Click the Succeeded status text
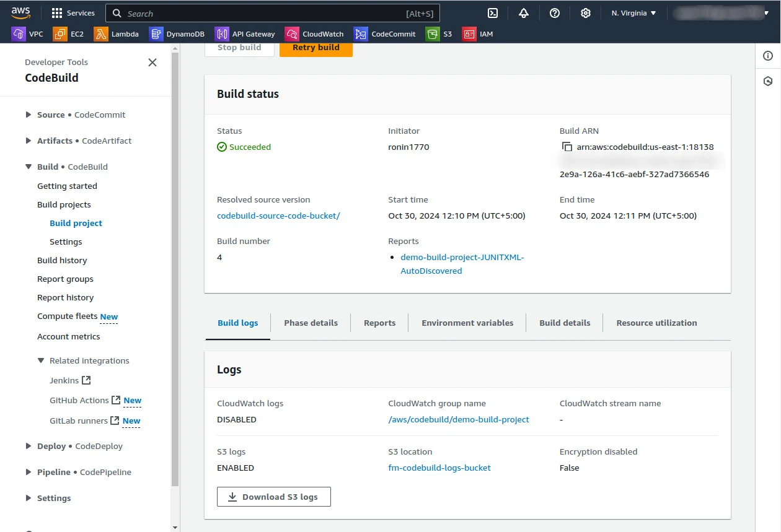 point(250,147)
